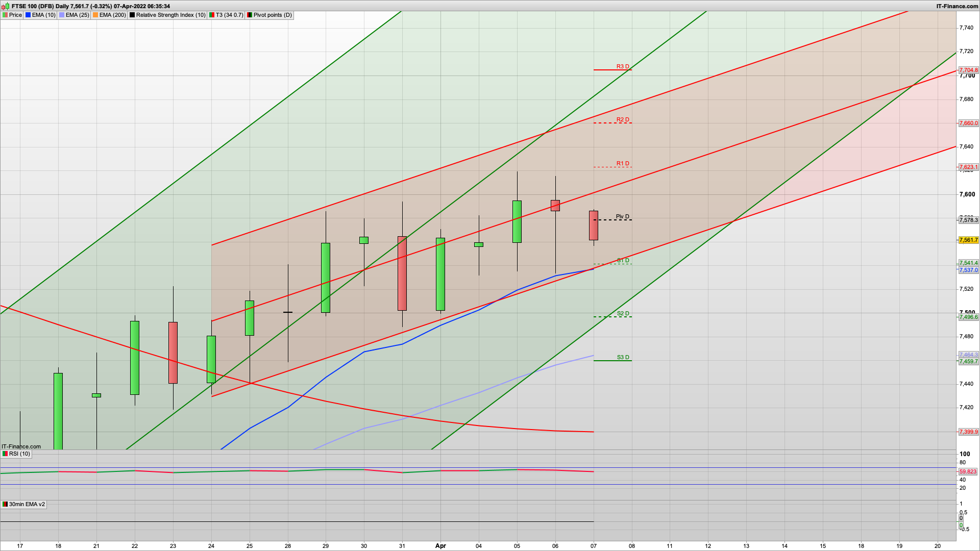Click the RSI (10) panel label

pos(16,454)
